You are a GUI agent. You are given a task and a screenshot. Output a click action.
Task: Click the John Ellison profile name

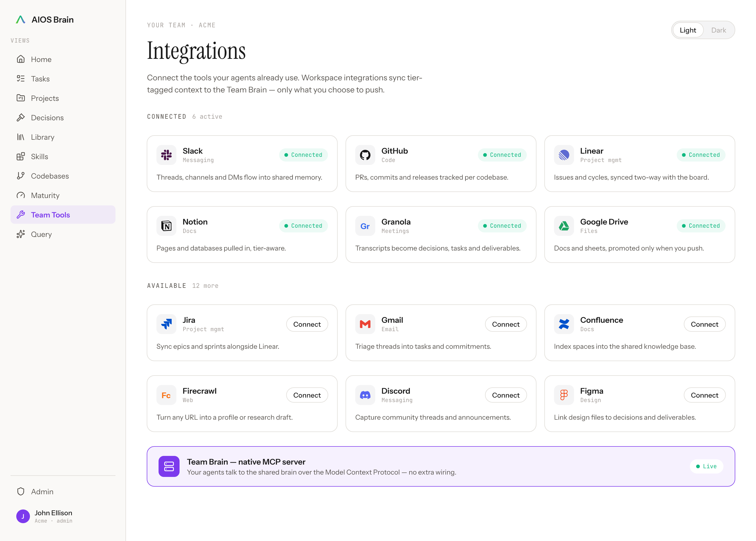coord(53,513)
